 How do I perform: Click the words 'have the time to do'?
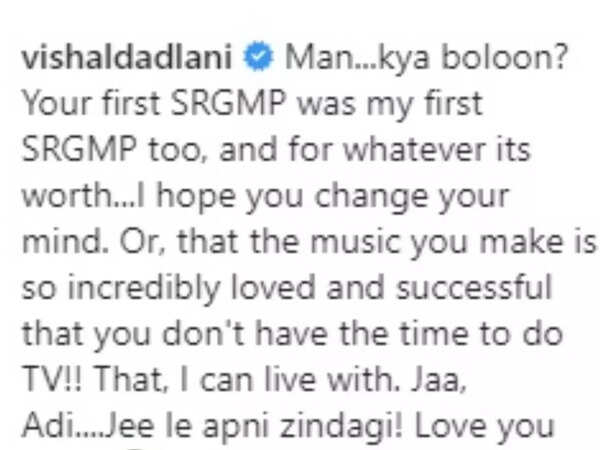pyautogui.click(x=409, y=333)
